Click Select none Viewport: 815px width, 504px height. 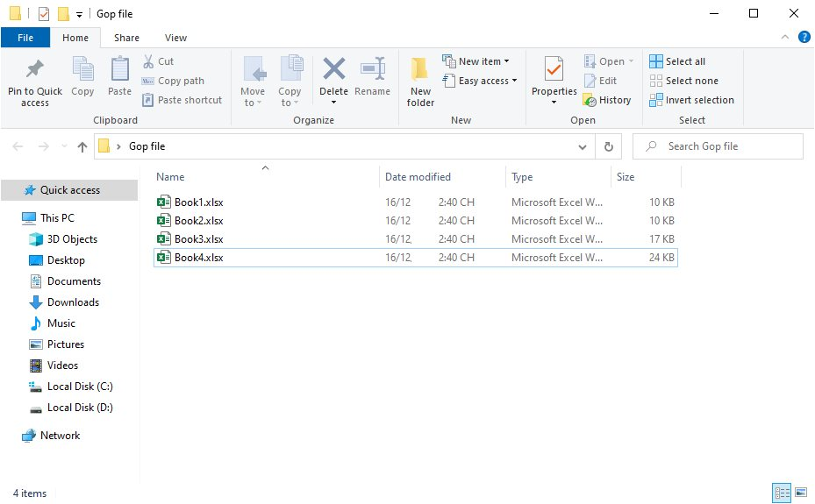pos(683,81)
